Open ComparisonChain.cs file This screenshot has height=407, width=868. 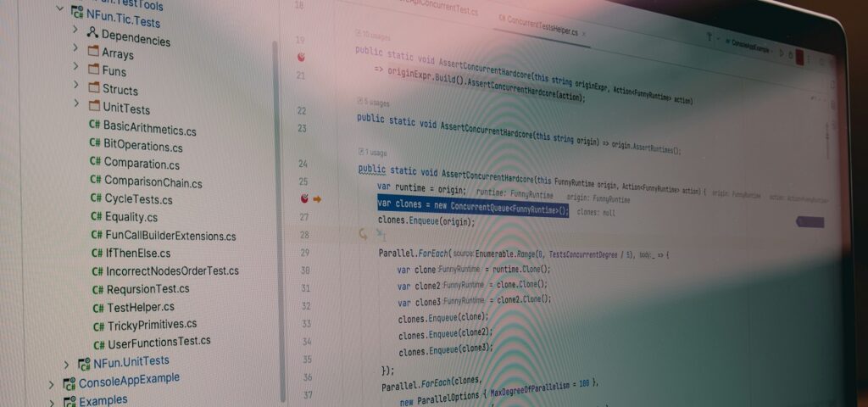pos(153,181)
